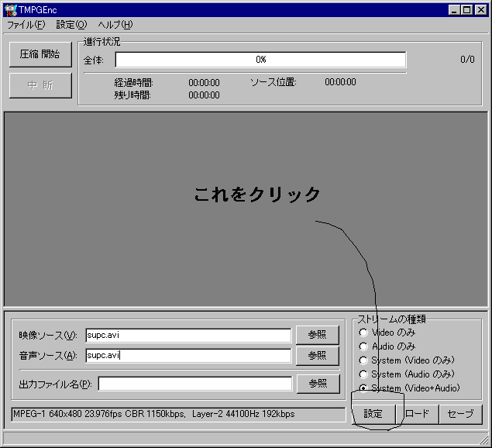Click the MPEG-1 640x480 encoding summary text
The height and width of the screenshot is (448, 492).
coord(153,415)
